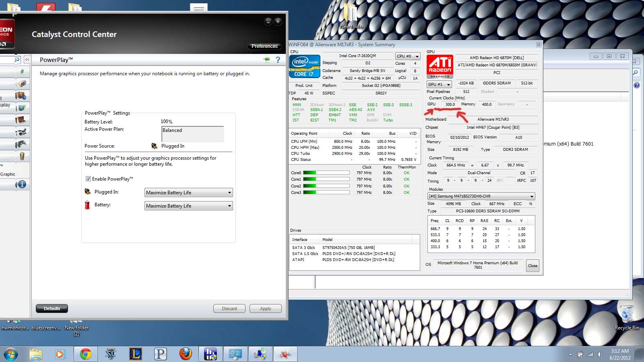Click the Defaults button
644x362 pixels.
pyautogui.click(x=52, y=309)
